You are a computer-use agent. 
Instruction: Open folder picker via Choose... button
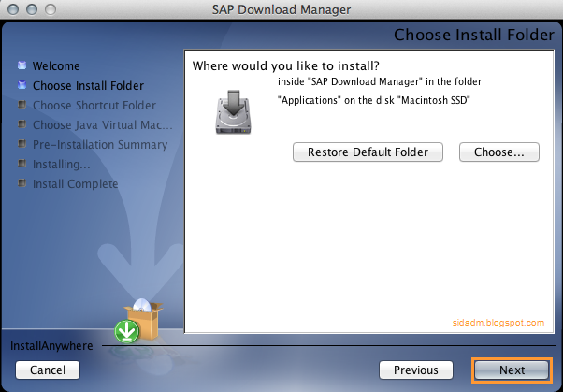coord(499,152)
